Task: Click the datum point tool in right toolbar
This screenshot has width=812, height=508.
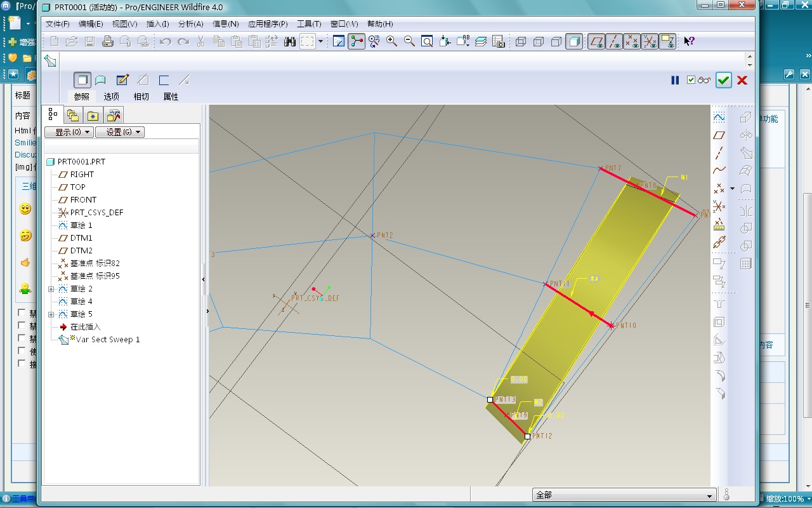Action: pos(719,189)
